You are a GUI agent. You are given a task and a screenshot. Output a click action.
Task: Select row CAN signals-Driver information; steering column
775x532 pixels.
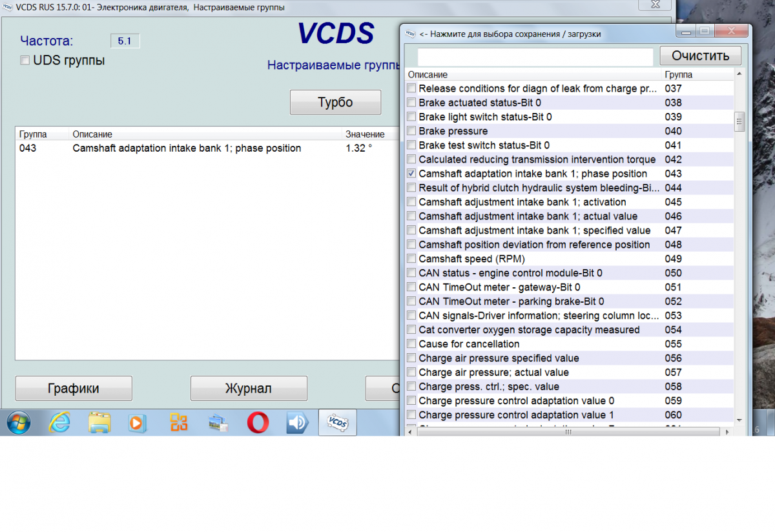pos(570,316)
